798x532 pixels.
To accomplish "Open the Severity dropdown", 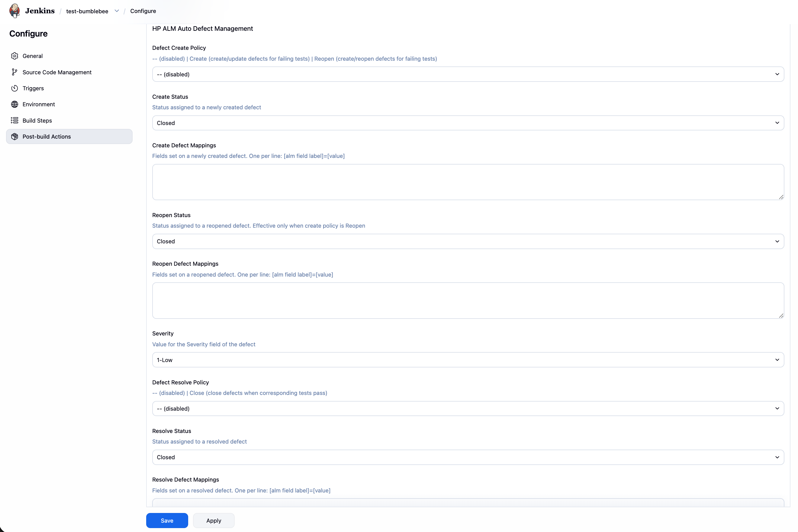I will 468,360.
